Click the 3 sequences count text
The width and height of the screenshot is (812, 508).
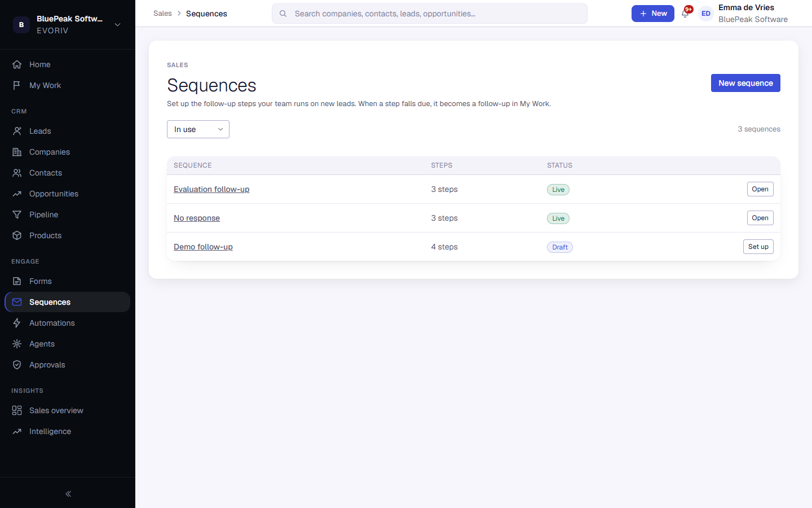pyautogui.click(x=759, y=129)
